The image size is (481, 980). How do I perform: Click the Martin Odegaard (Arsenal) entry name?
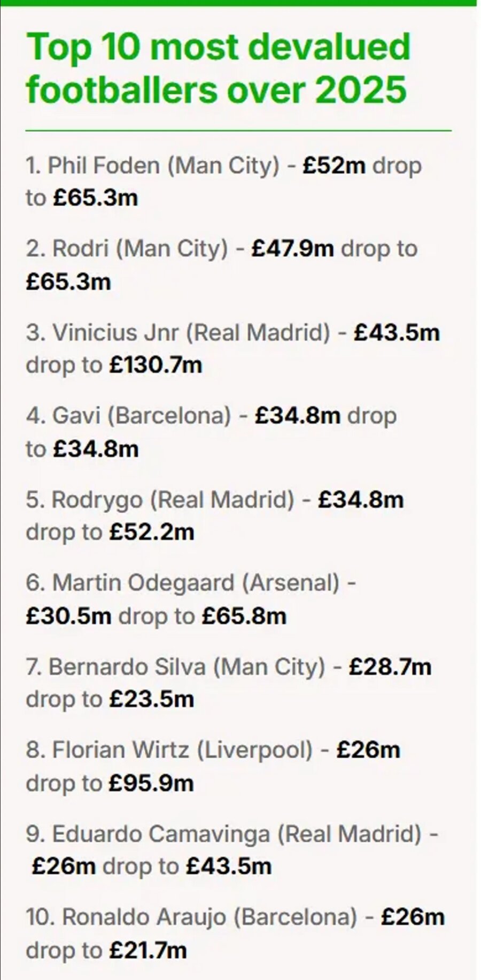pos(196,583)
